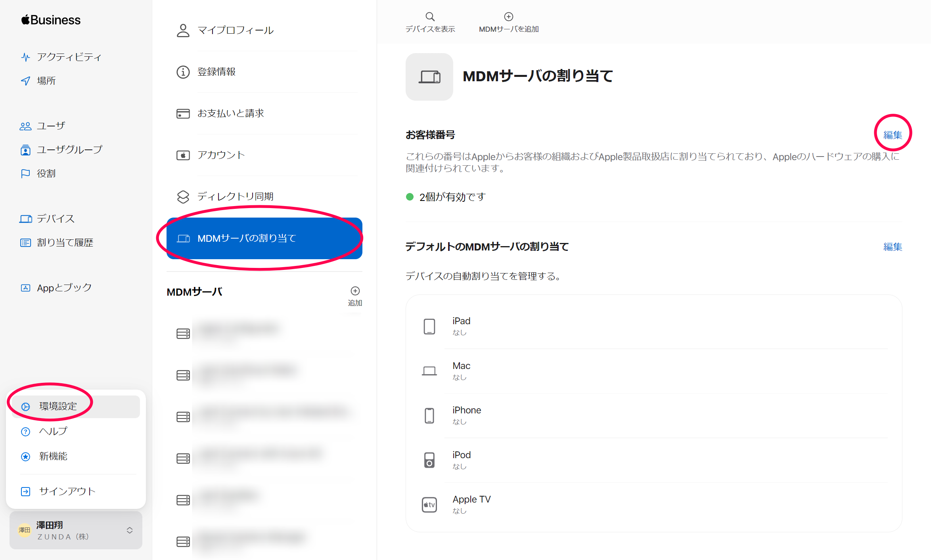Click the ディレクトリ同期 layers icon
The width and height of the screenshot is (931, 560).
pyautogui.click(x=183, y=197)
